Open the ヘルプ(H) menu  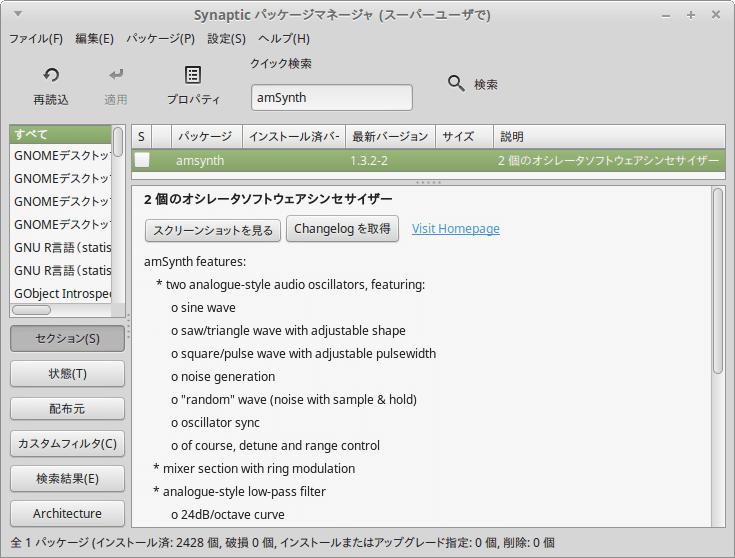284,38
